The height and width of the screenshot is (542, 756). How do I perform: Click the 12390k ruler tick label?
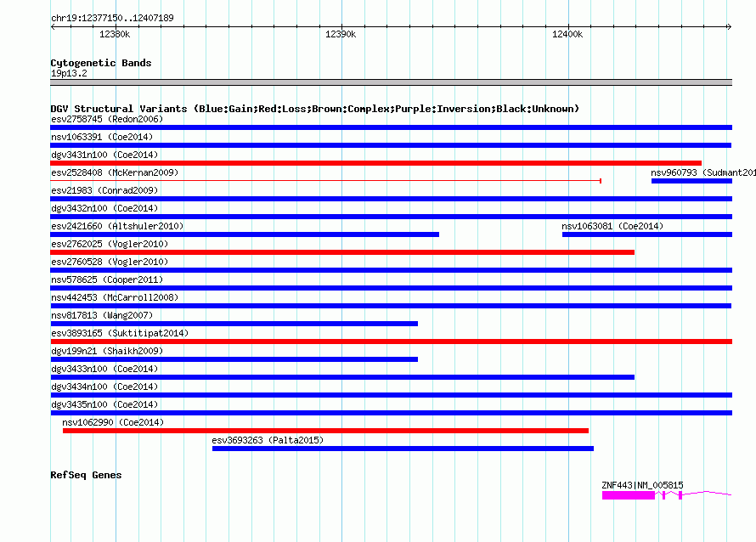(x=341, y=34)
